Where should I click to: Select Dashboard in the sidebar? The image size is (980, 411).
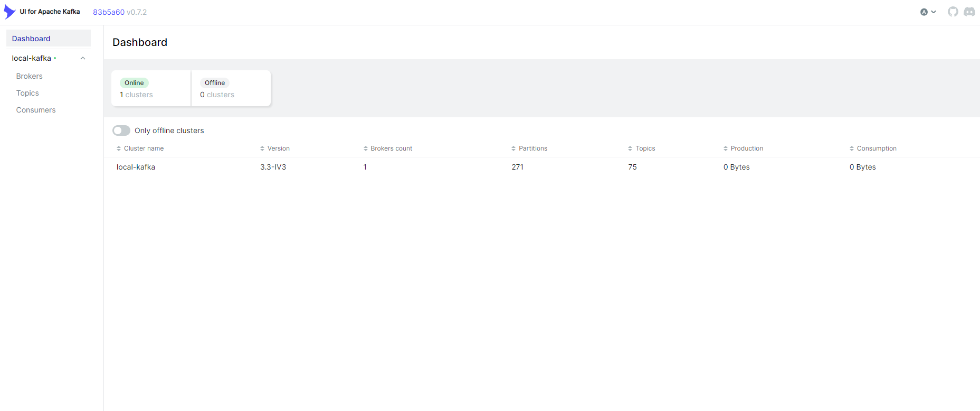coord(31,39)
